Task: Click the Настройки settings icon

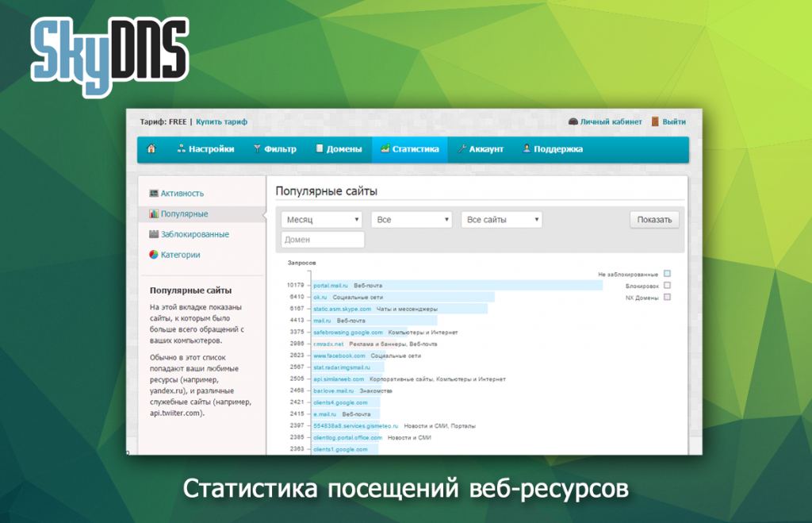Action: pyautogui.click(x=182, y=148)
